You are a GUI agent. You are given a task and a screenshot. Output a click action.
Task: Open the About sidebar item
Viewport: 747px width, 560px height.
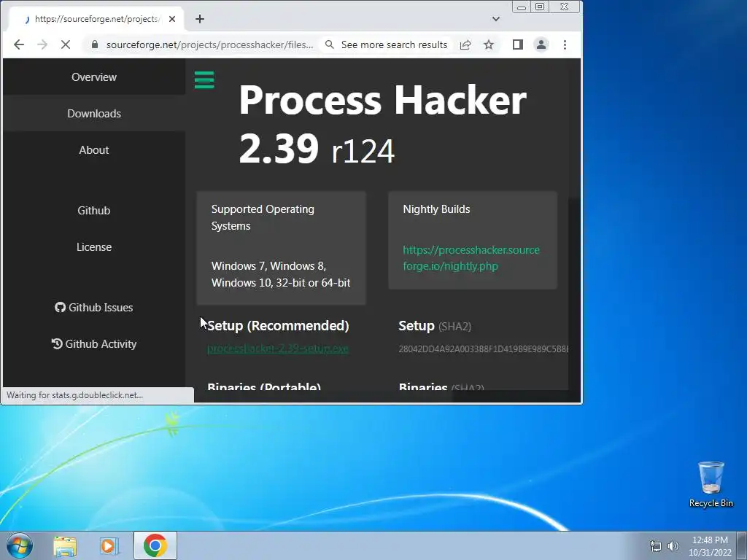coord(94,150)
